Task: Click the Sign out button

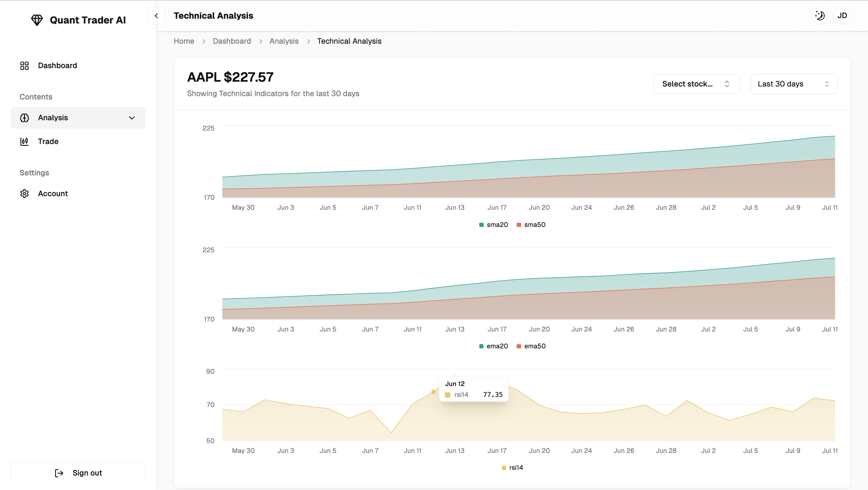Action: (x=78, y=473)
